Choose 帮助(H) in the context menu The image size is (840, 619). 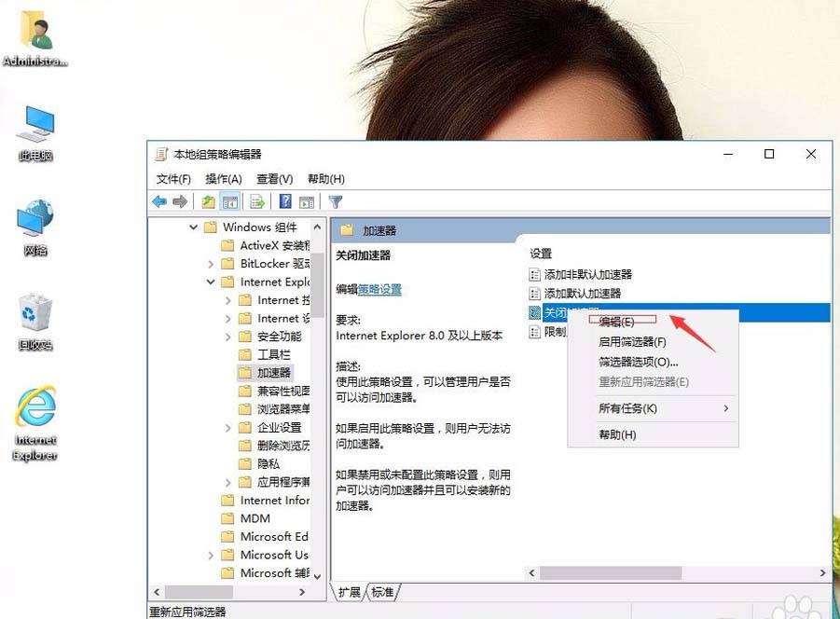(x=653, y=434)
